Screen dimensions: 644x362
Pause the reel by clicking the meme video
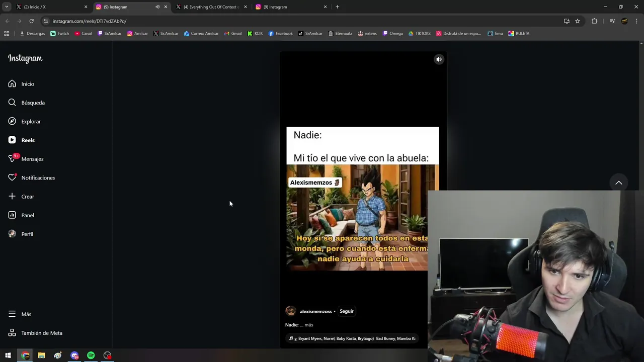click(362, 199)
